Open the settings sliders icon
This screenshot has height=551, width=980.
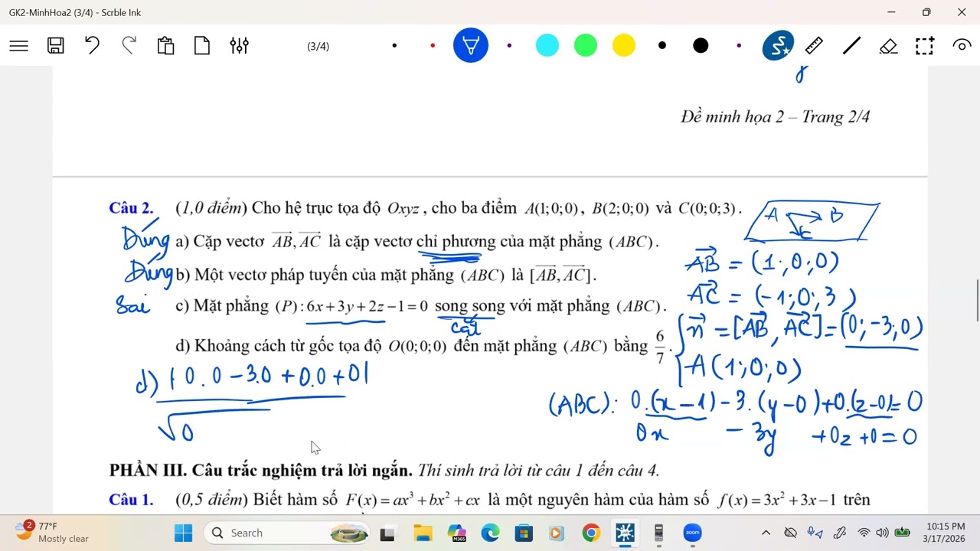[x=239, y=46]
